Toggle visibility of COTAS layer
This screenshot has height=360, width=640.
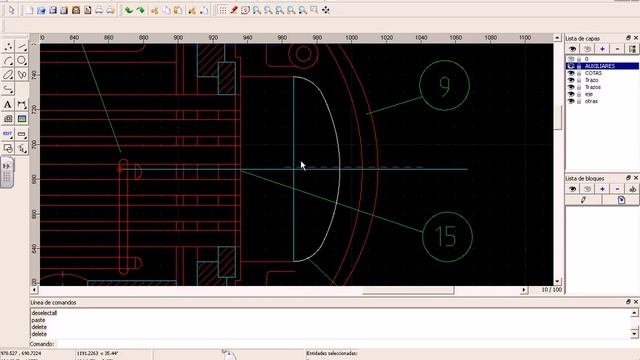pyautogui.click(x=571, y=73)
